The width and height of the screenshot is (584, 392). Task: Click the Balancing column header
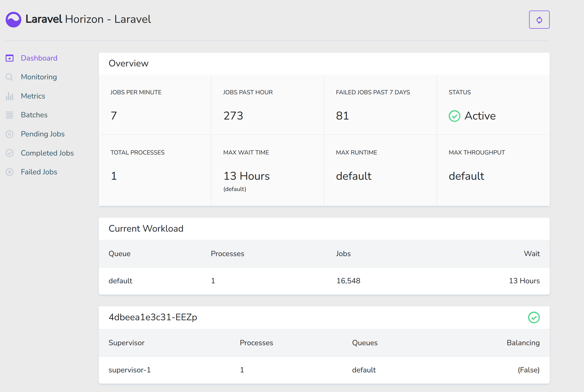click(523, 343)
